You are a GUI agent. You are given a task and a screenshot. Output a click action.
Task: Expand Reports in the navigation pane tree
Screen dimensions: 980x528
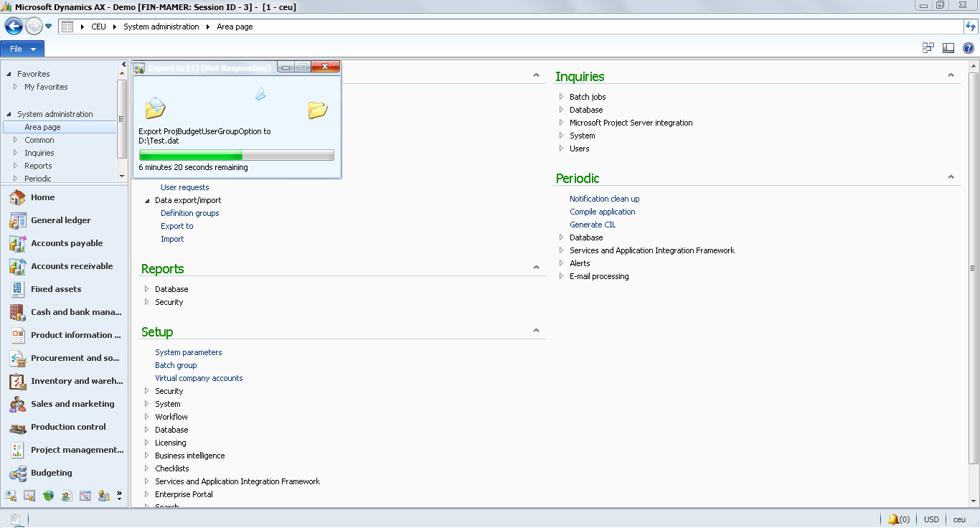(16, 166)
